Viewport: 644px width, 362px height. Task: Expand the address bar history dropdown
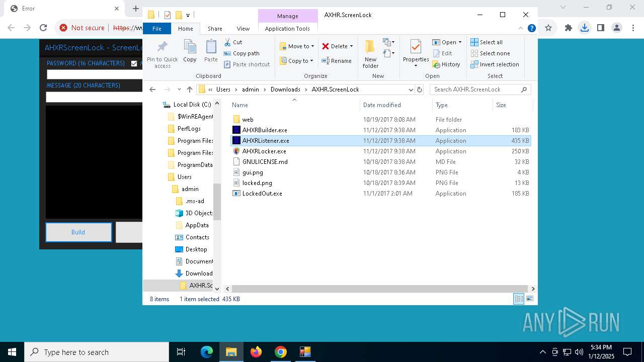(x=411, y=89)
